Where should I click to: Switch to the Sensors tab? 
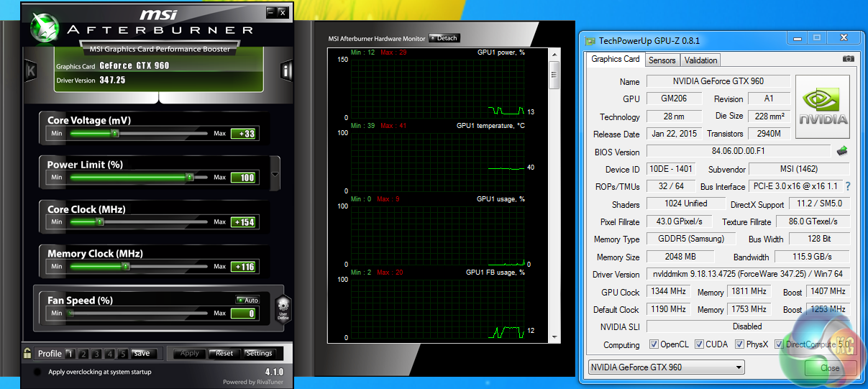coord(662,60)
